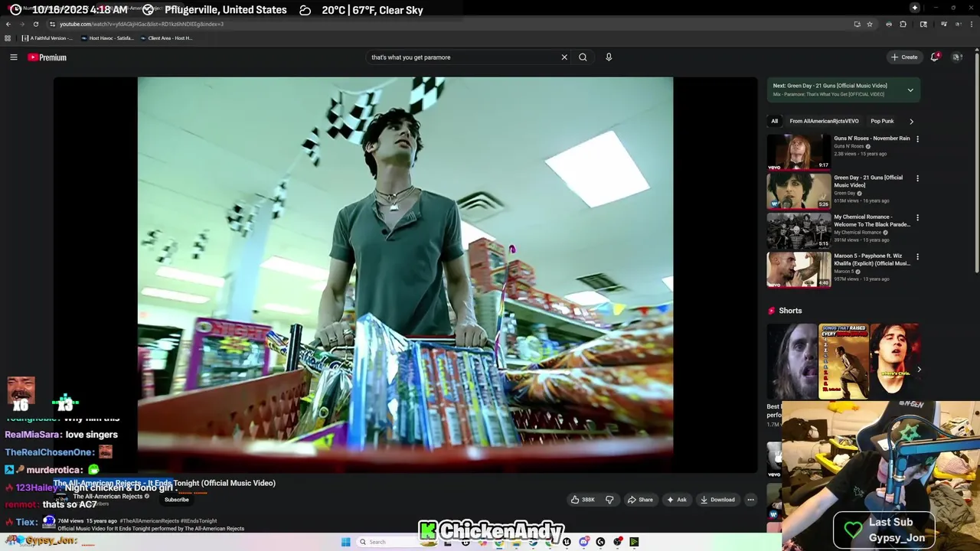Open Green Day 21 Guns video thumbnail
Viewport: 980px width, 551px height.
point(799,191)
